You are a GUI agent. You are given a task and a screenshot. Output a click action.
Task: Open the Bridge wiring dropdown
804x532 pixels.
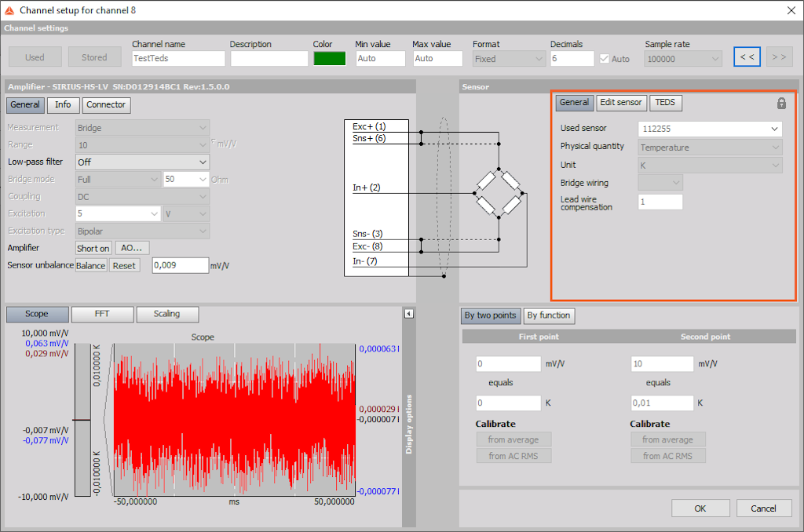(660, 183)
